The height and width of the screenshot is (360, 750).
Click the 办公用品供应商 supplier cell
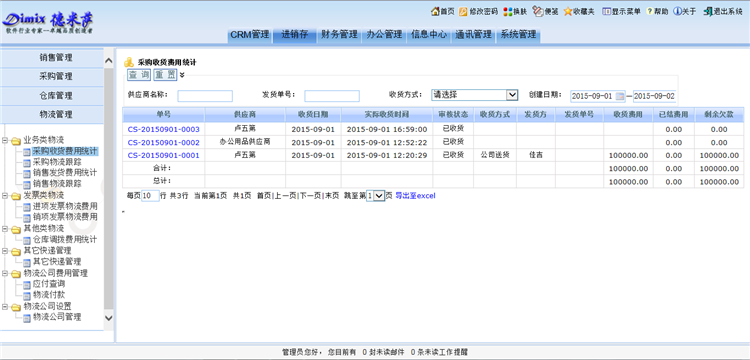click(245, 142)
